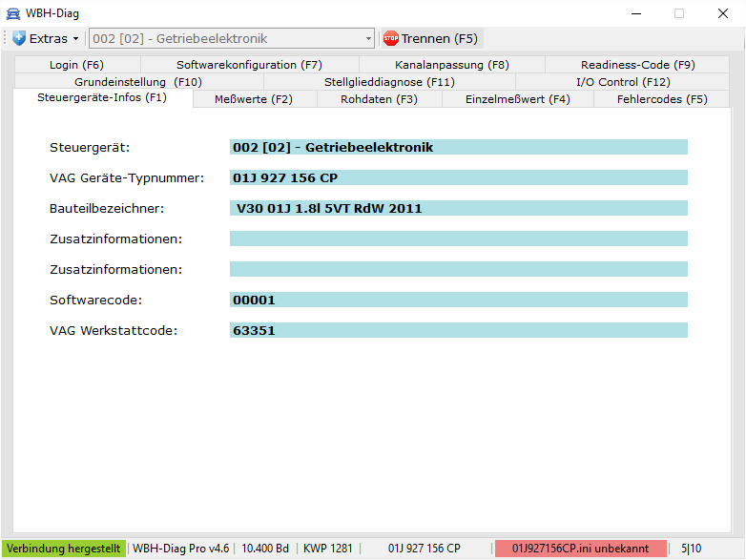Click the Softwarecode field showing 00001
The height and width of the screenshot is (560, 746).
[458, 301]
